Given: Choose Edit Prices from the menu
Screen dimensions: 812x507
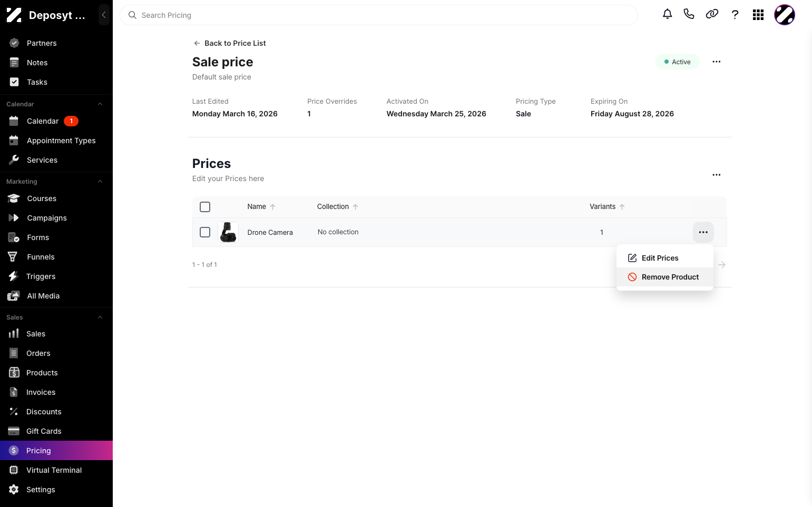Looking at the screenshot, I should click(x=664, y=258).
